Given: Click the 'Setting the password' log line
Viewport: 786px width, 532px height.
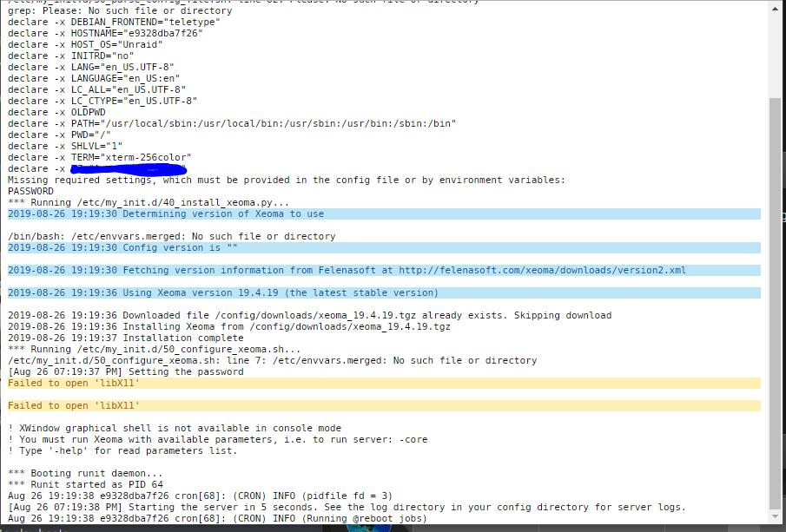Looking at the screenshot, I should (125, 371).
